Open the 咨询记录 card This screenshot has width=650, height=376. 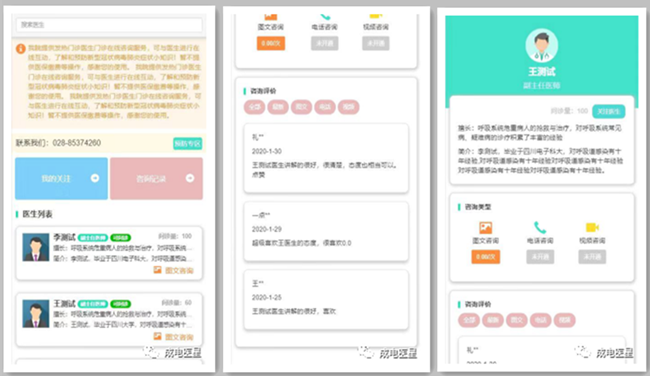156,178
